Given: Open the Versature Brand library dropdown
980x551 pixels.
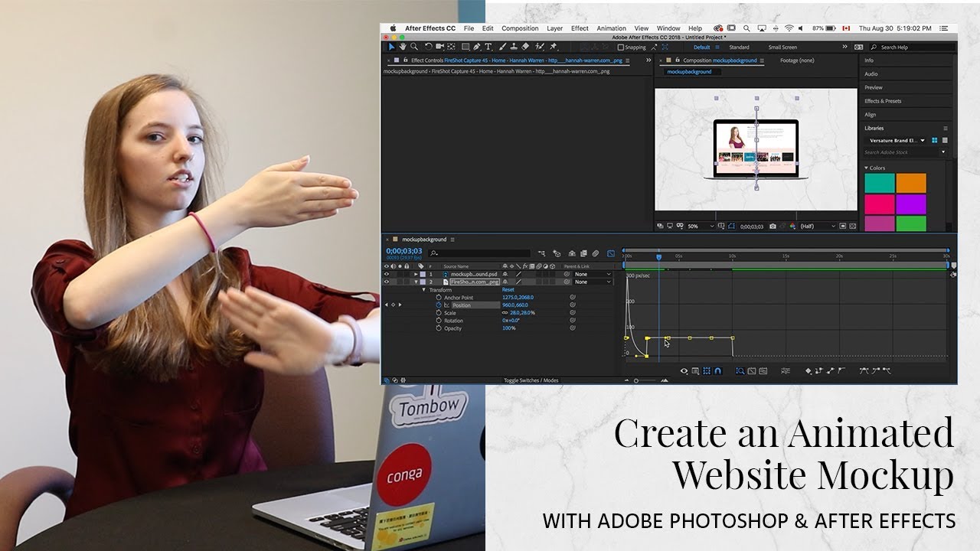Looking at the screenshot, I should 897,141.
